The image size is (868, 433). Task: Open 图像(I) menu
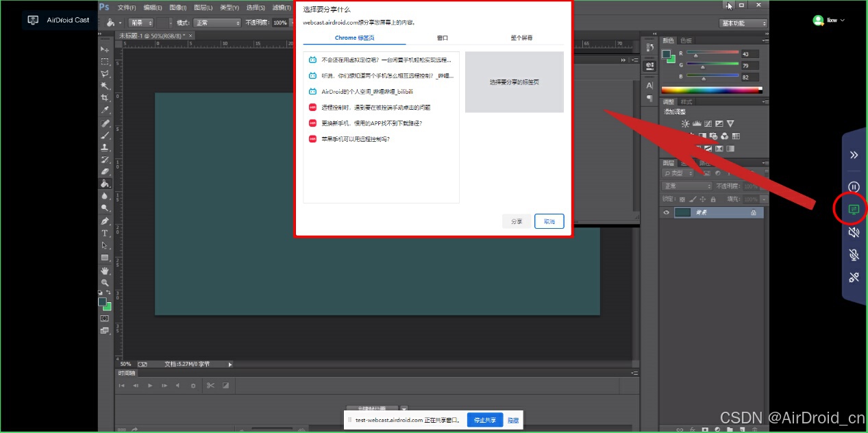[178, 7]
